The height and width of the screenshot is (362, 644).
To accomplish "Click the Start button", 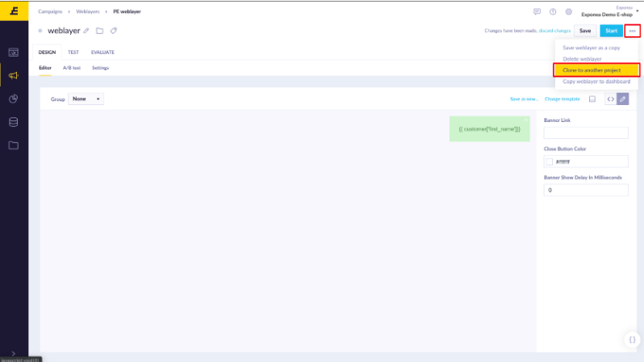I will [x=611, y=31].
